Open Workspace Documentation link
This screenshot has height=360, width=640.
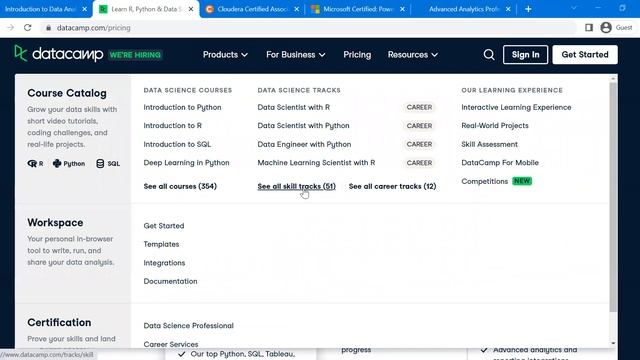[170, 282]
